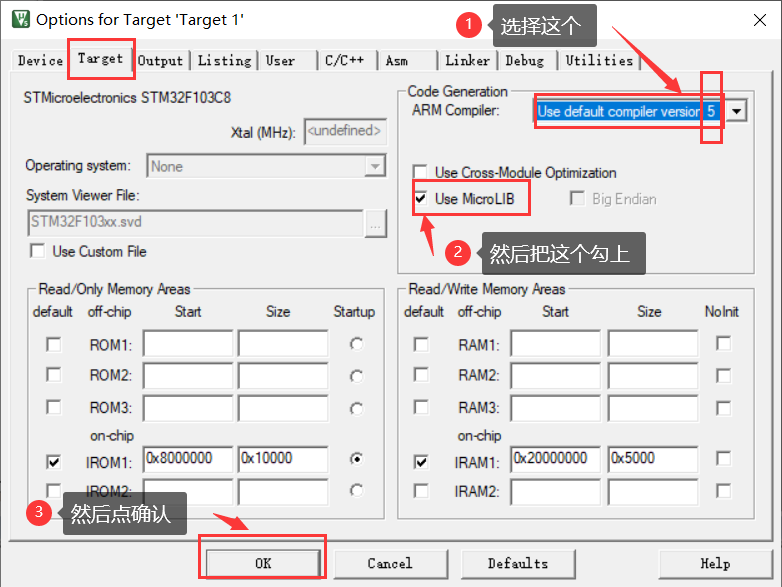Click the IRAM2 Start address field
This screenshot has width=782, height=587.
tap(556, 492)
